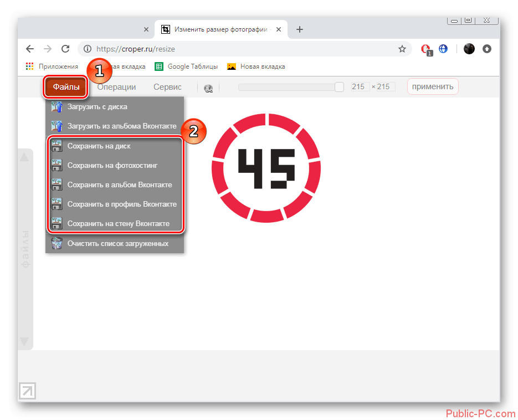Open the Приложения apps bookmark
The height and width of the screenshot is (420, 518).
coord(52,66)
